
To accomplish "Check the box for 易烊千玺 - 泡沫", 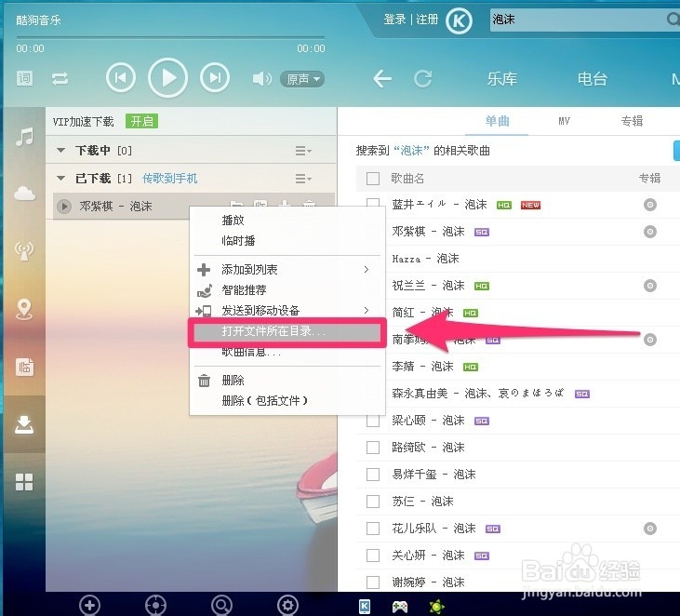I will (373, 475).
